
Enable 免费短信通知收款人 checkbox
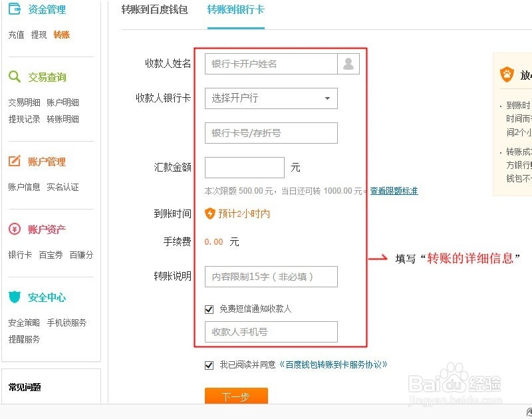pos(208,309)
